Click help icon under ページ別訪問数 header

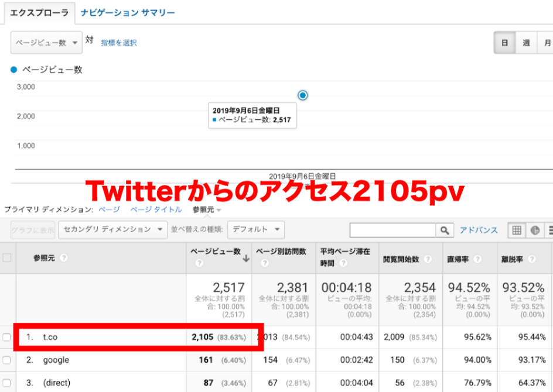coord(265,263)
